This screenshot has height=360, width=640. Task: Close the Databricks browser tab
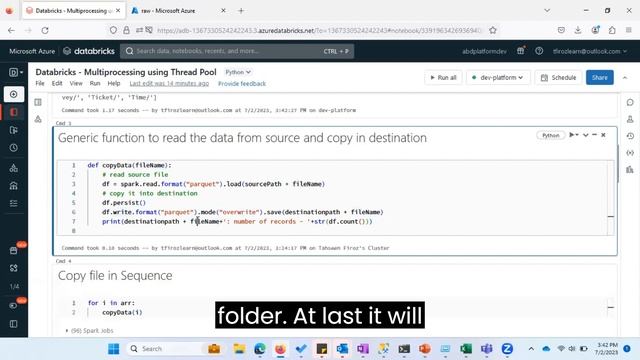tap(118, 11)
